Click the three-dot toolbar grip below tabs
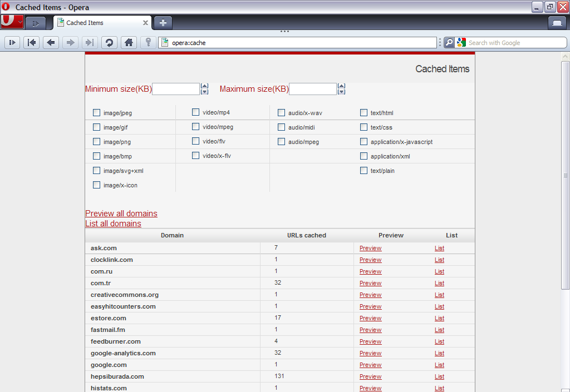The height and width of the screenshot is (392, 570). (x=284, y=32)
